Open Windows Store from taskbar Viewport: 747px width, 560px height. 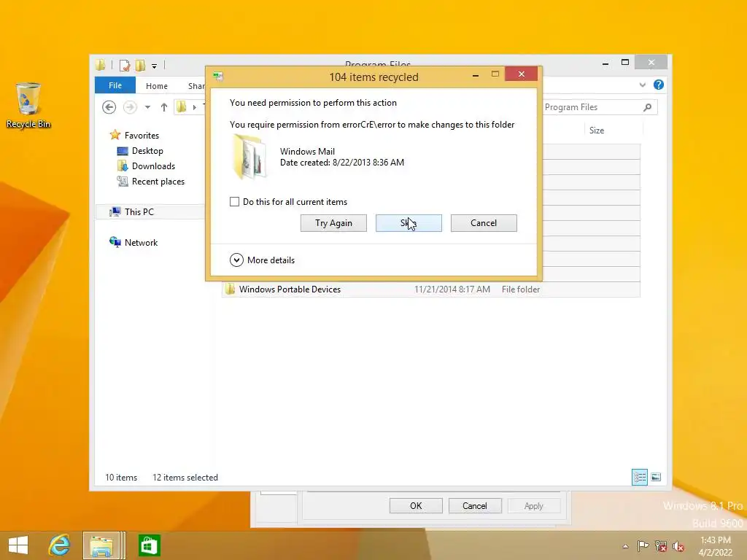[149, 545]
